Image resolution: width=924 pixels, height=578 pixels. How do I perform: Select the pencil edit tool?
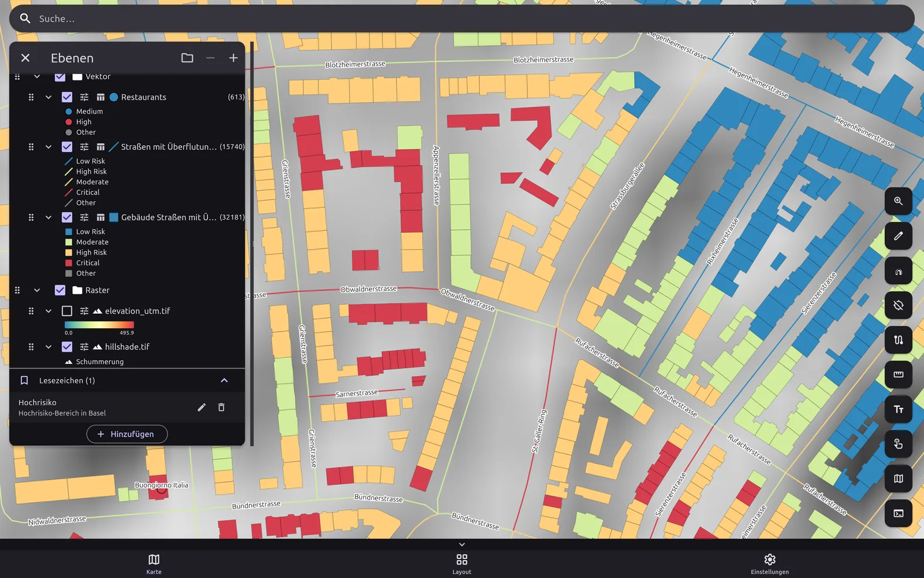point(899,236)
